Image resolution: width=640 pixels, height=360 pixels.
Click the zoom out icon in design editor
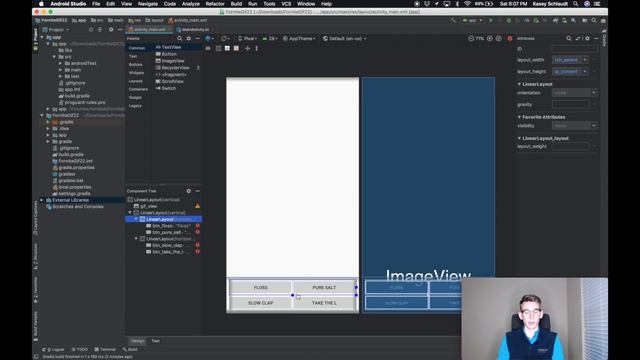[x=471, y=38]
